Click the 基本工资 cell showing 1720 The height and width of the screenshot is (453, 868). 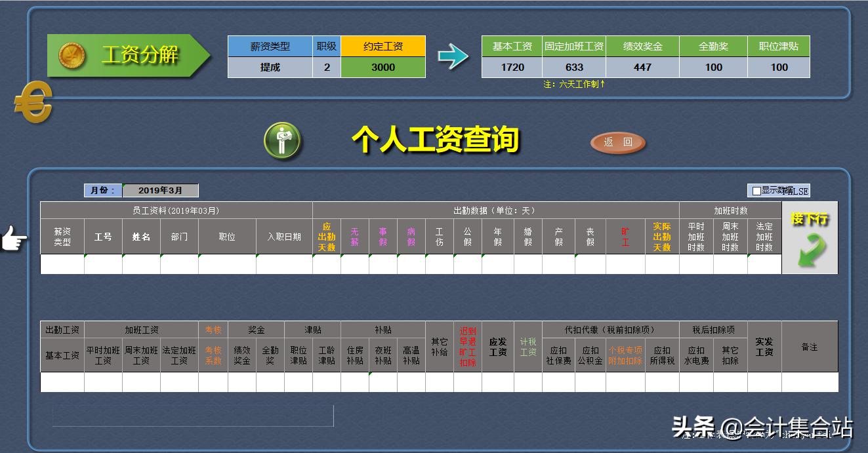(x=511, y=68)
